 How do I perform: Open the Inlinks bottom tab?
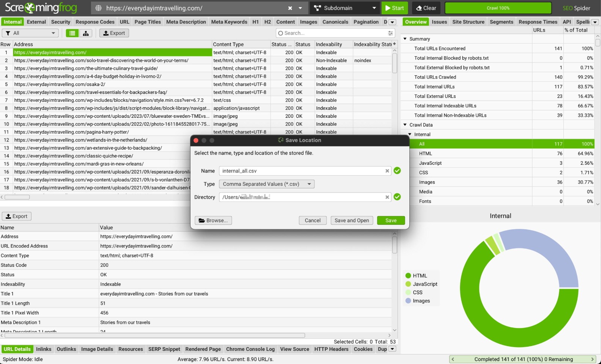[44, 349]
